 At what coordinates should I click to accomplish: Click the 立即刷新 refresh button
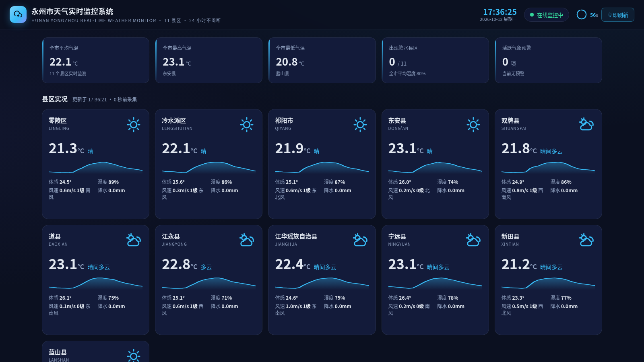coord(618,15)
